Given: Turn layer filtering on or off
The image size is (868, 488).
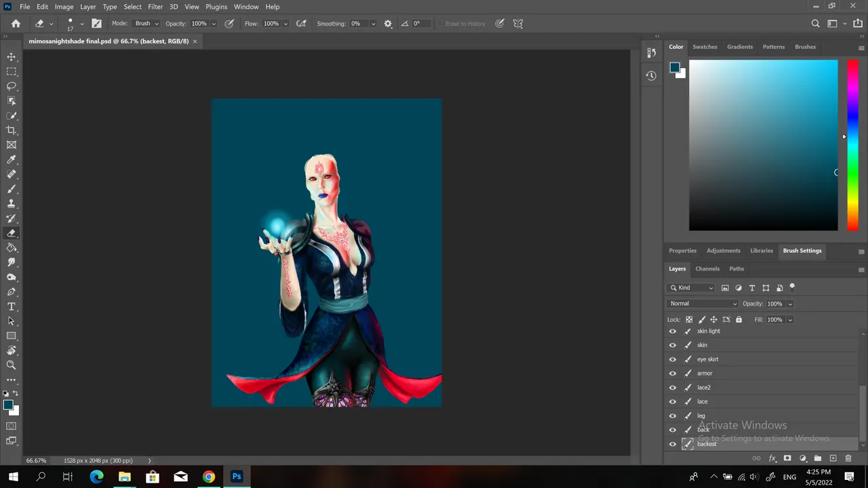Looking at the screenshot, I should click(x=792, y=287).
